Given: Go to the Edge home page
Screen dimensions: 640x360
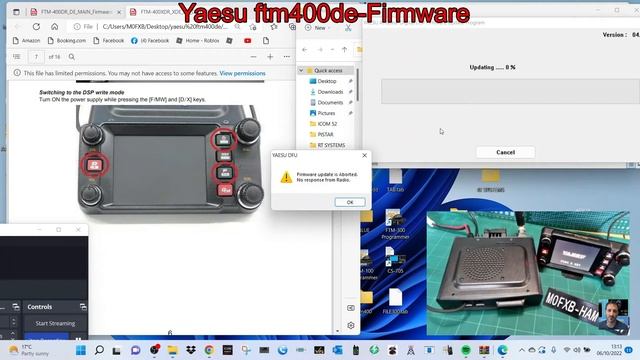Looking at the screenshot, I should (55, 27).
